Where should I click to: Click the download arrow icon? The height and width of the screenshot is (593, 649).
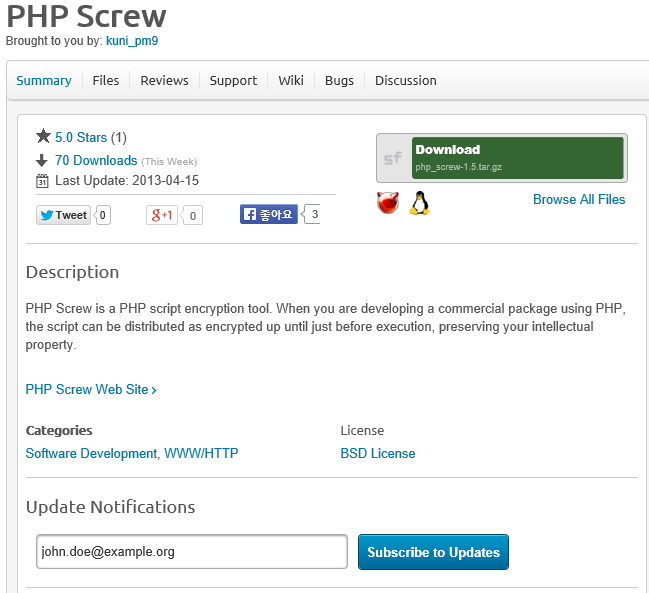coord(42,160)
